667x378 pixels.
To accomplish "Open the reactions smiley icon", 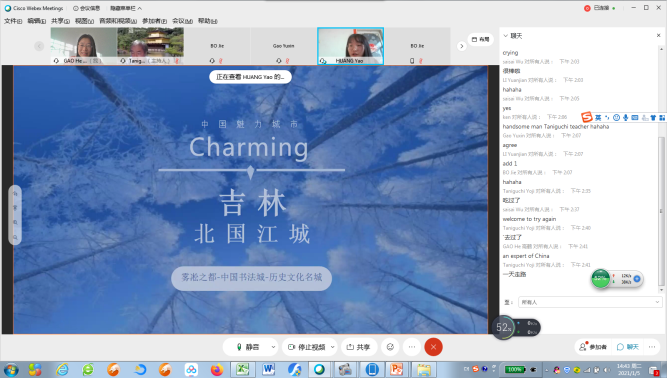I will click(390, 347).
